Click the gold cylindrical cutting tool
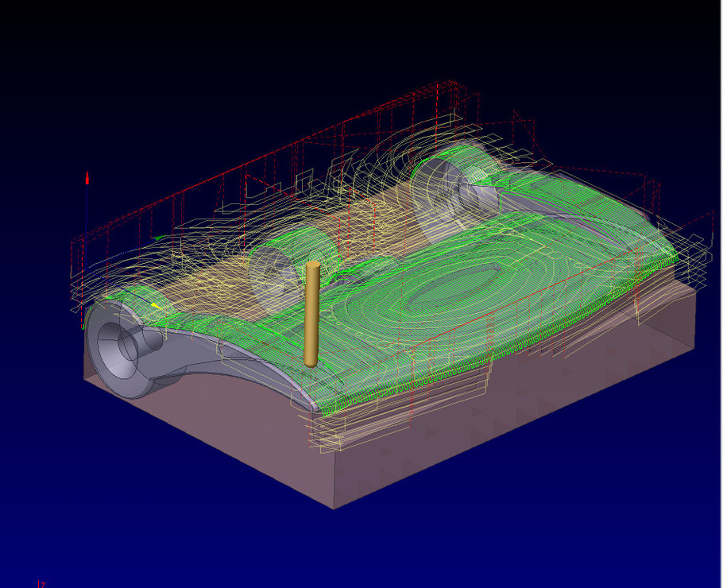Screen dimensions: 723x588 (311, 314)
